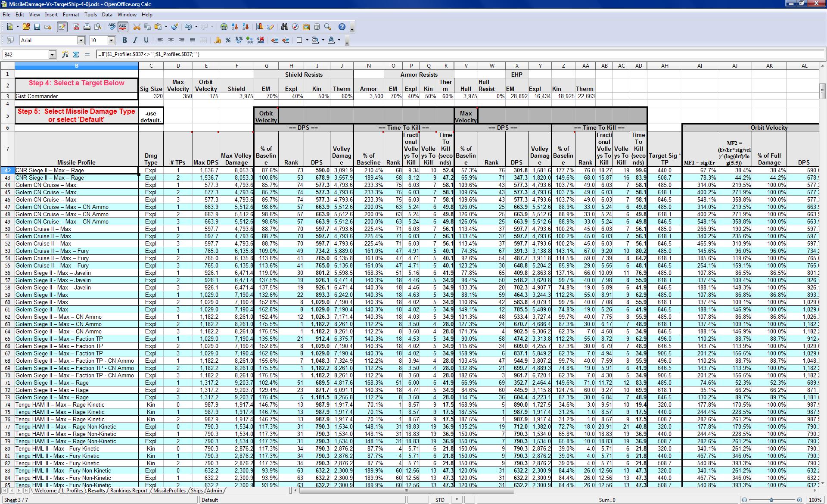Viewport: 827px width, 504px height.
Task: Click the Save document icon
Action: (37, 27)
